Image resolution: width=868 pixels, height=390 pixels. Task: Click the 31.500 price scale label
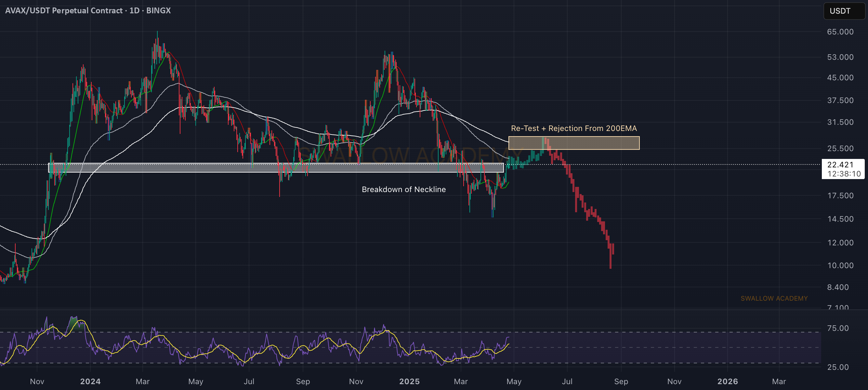coord(840,122)
